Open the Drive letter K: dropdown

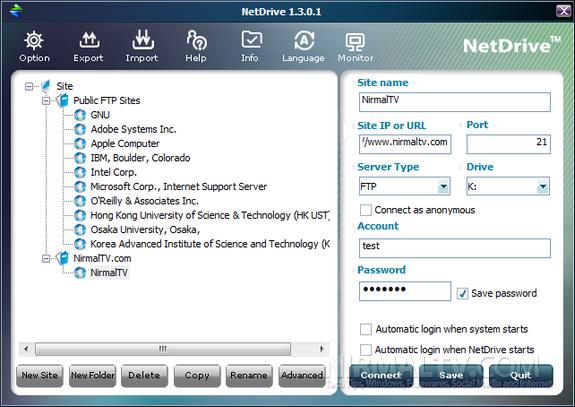[x=543, y=187]
